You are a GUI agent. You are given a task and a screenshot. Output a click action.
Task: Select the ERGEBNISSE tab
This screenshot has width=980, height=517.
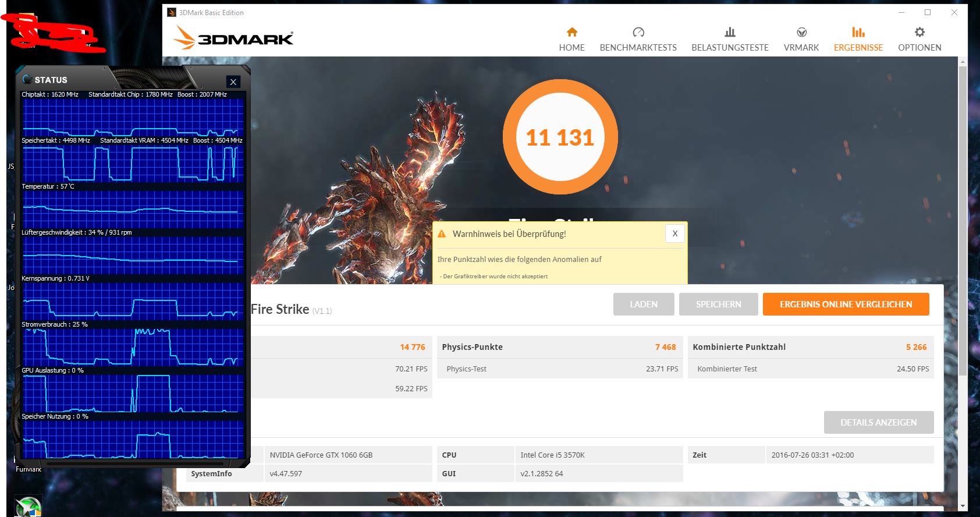click(858, 40)
